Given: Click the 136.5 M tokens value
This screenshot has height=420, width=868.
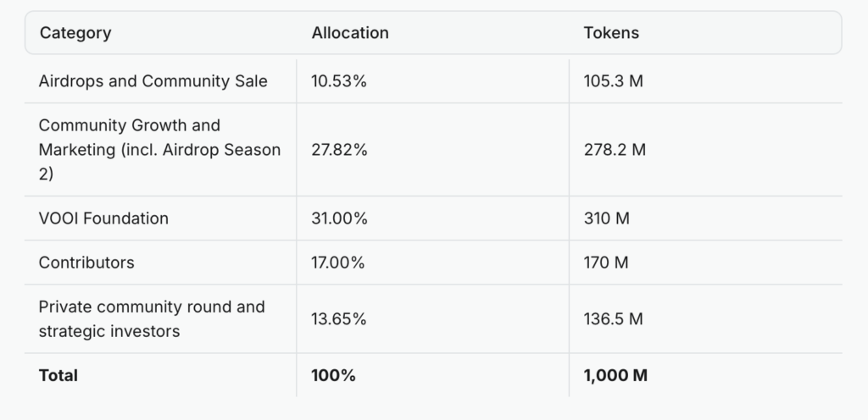Looking at the screenshot, I should click(613, 319).
